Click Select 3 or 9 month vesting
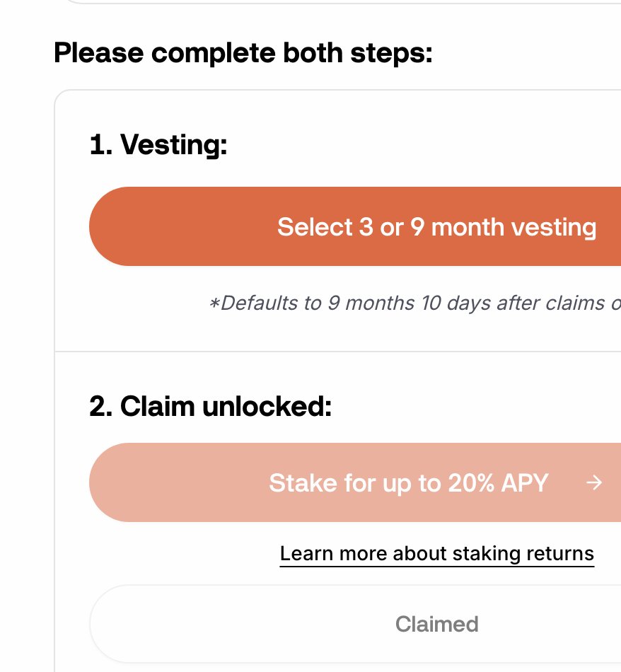 [436, 227]
